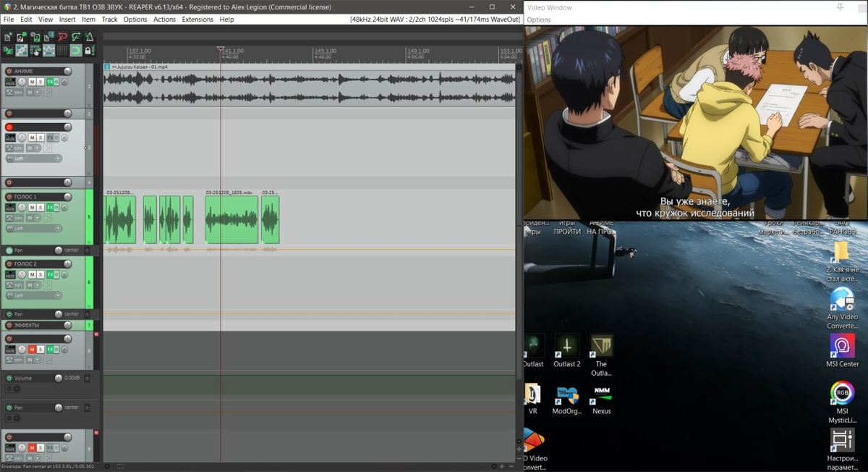This screenshot has height=472, width=868.
Task: Toggle the Grid Lines toolbar icon
Action: 62,51
